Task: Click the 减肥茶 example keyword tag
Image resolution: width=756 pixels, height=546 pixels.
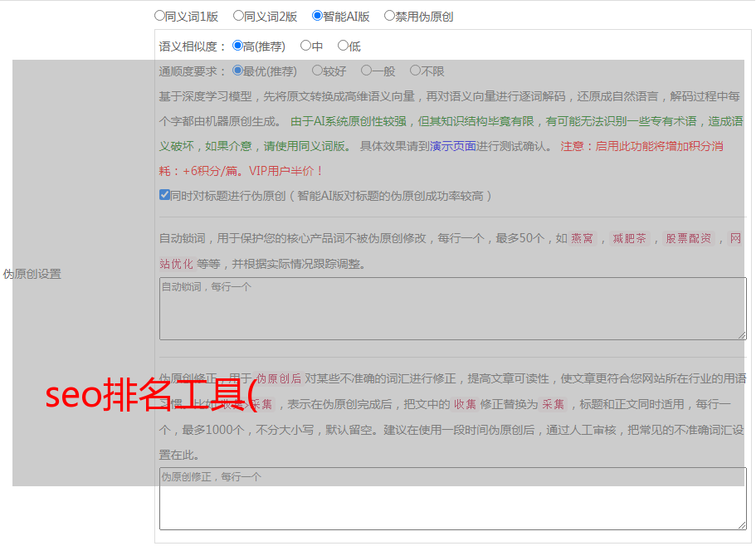Action: [x=629, y=239]
